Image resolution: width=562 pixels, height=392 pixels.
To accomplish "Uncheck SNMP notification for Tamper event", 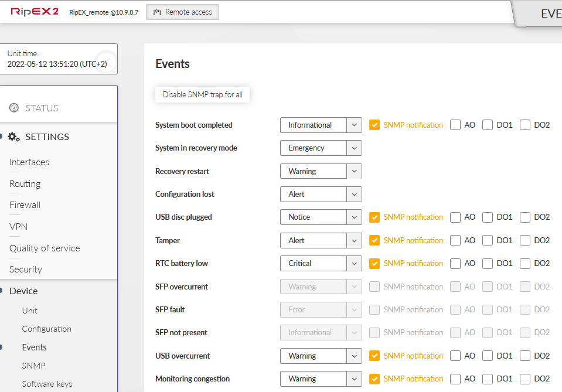I will coord(374,240).
